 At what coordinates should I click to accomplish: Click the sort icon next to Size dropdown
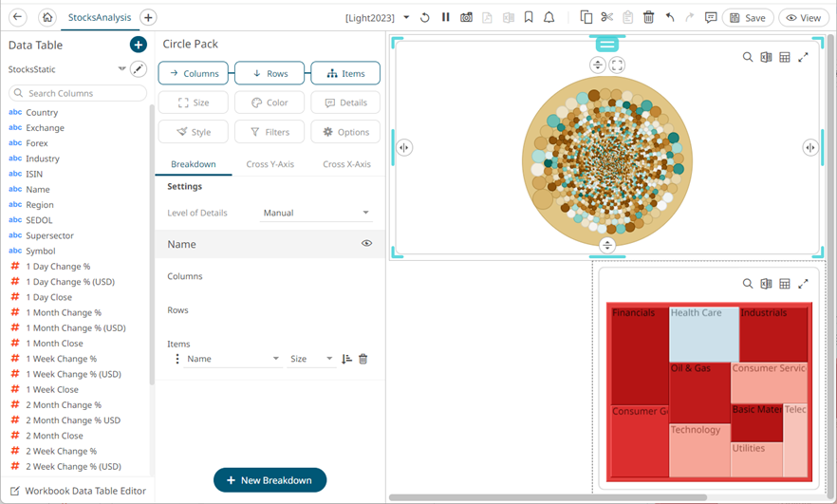click(346, 359)
